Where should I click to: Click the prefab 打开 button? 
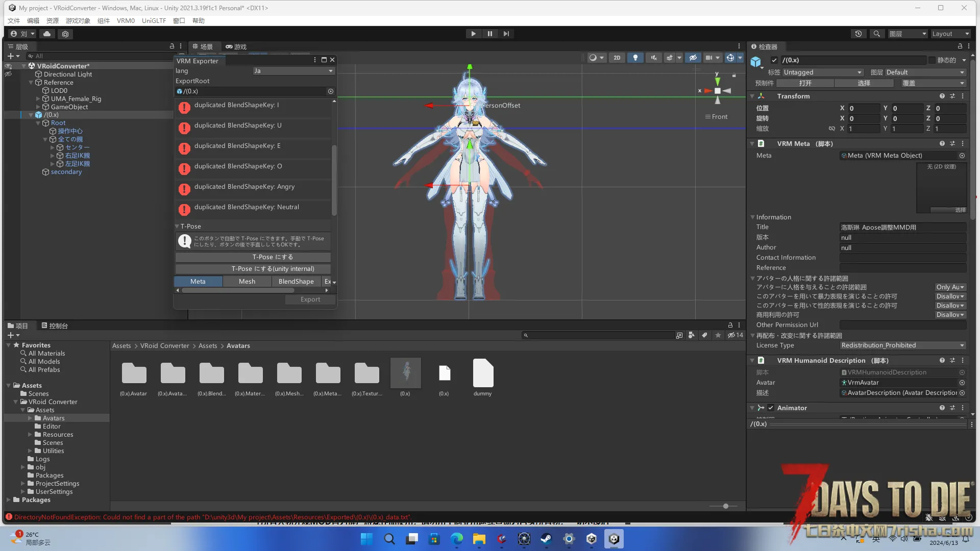[805, 83]
